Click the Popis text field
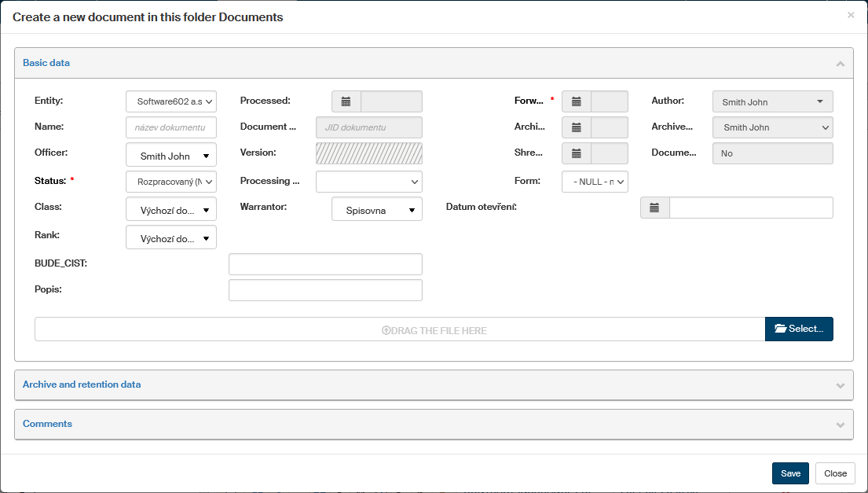The width and height of the screenshot is (868, 493). [x=325, y=290]
